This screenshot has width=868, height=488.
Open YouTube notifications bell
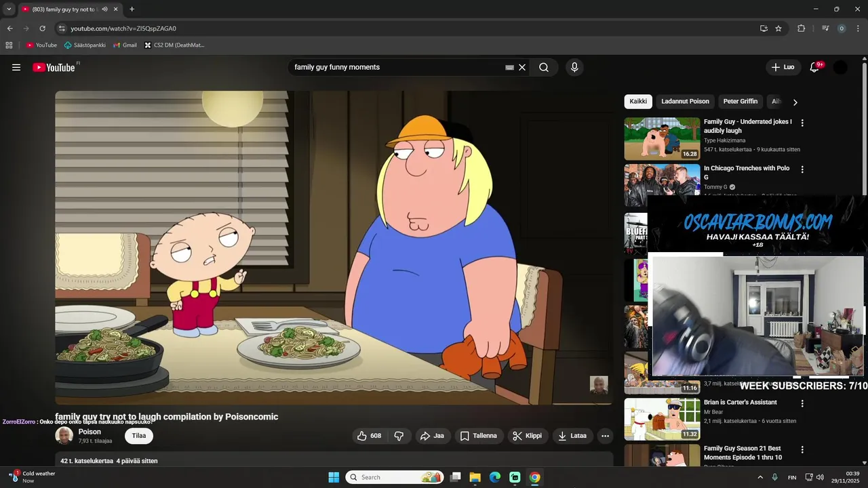coord(814,67)
